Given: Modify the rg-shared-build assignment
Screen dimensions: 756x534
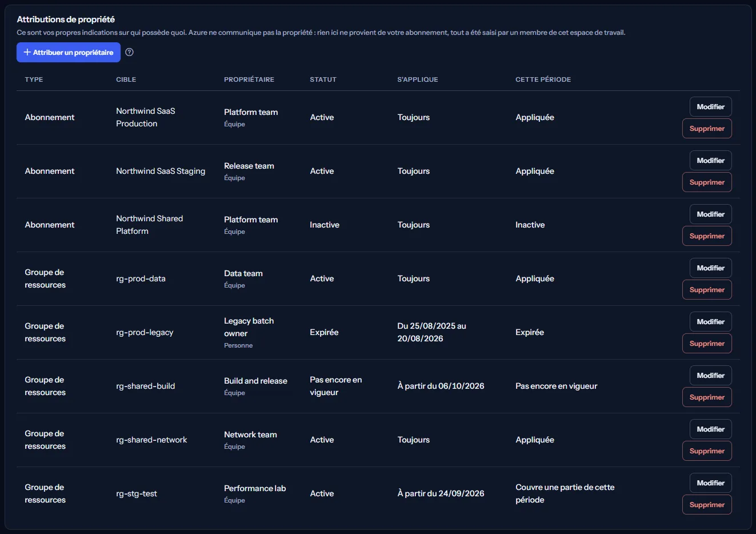Looking at the screenshot, I should click(710, 376).
